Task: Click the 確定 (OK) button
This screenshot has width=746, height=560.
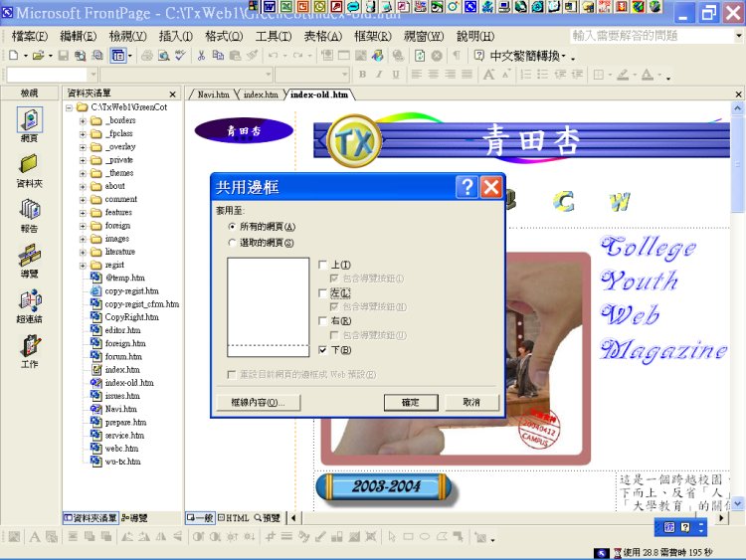Action: [x=410, y=403]
